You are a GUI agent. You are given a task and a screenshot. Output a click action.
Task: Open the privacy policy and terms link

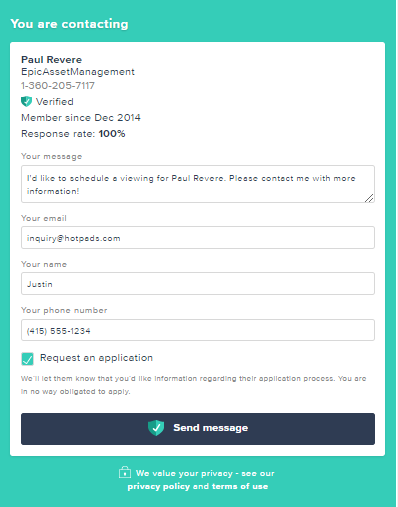(198, 486)
